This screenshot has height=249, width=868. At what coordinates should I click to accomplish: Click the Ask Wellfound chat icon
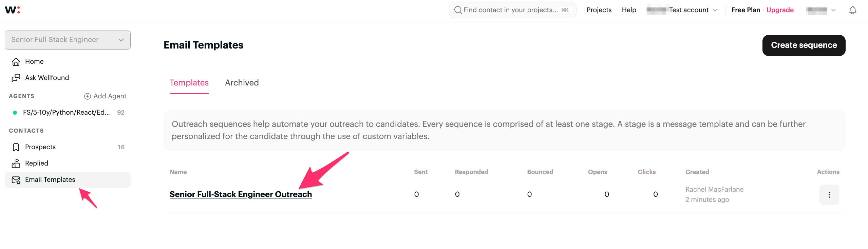[x=16, y=78]
